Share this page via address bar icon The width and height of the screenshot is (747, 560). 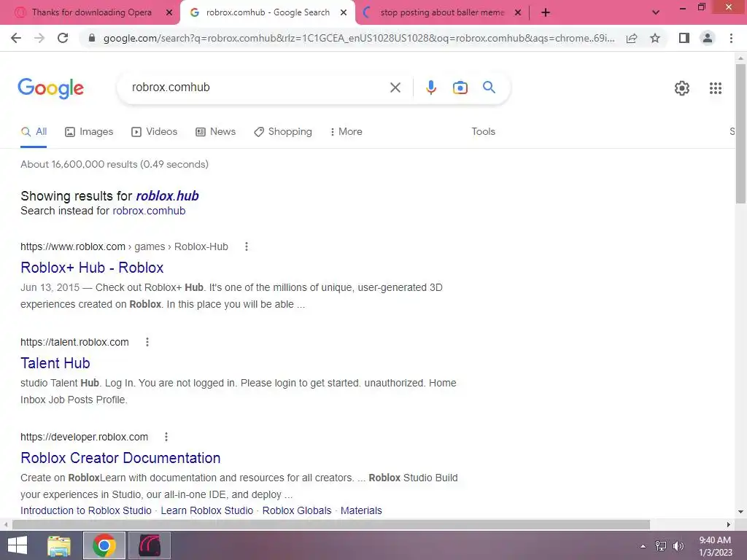coord(632,38)
